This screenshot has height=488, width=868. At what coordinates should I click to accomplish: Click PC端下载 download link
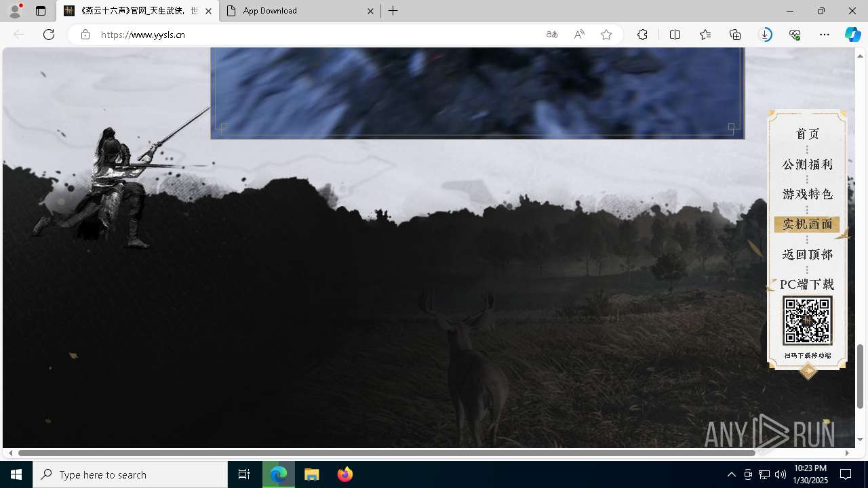pyautogui.click(x=807, y=285)
